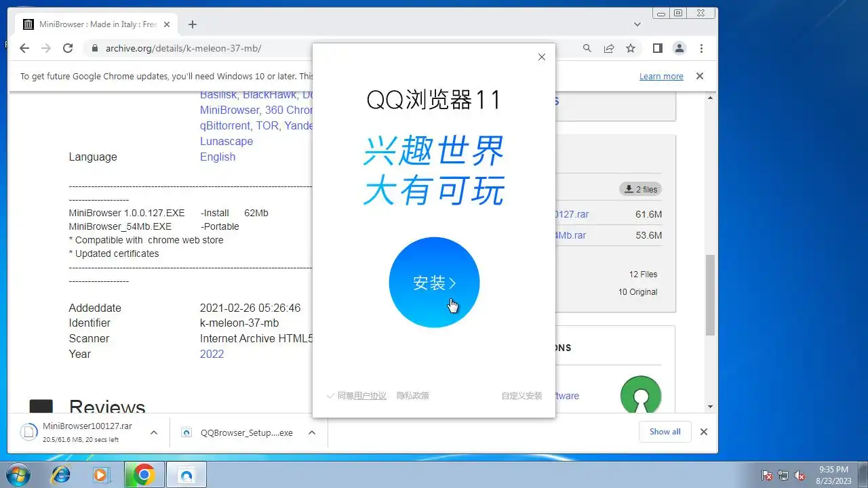Open Chrome side panel
Image resolution: width=868 pixels, height=488 pixels.
[x=657, y=48]
